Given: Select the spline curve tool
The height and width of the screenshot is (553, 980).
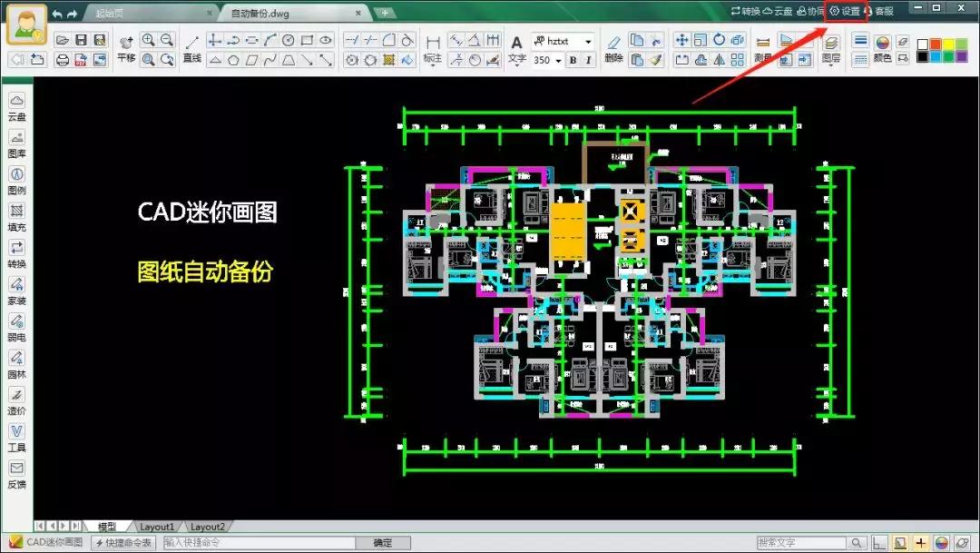Looking at the screenshot, I should pyautogui.click(x=269, y=60).
